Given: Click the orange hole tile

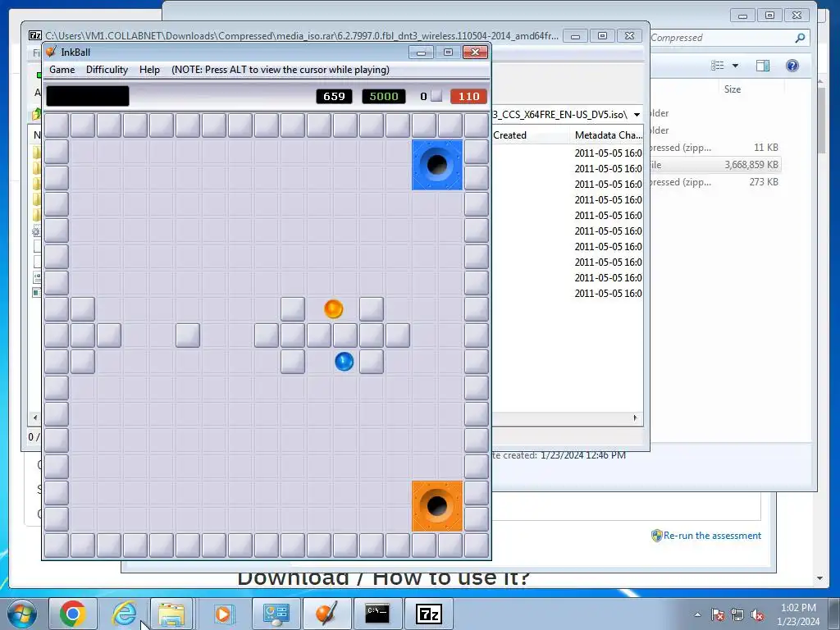Looking at the screenshot, I should coord(437,506).
